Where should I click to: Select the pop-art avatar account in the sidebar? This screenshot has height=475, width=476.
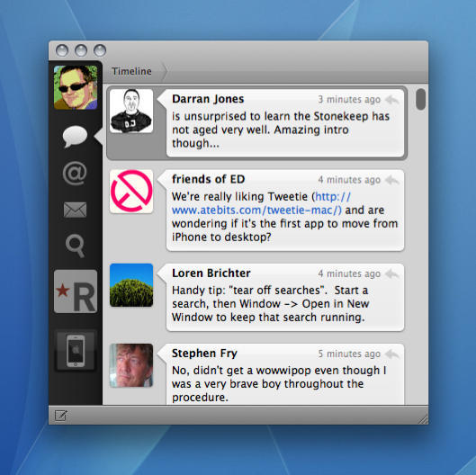tap(76, 87)
